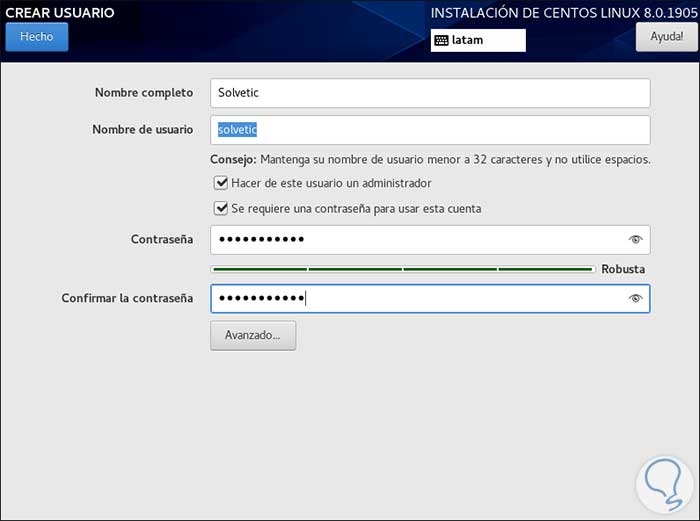Reveal Confirmar la contraseña text via eye icon
700x521 pixels.
pyautogui.click(x=635, y=298)
